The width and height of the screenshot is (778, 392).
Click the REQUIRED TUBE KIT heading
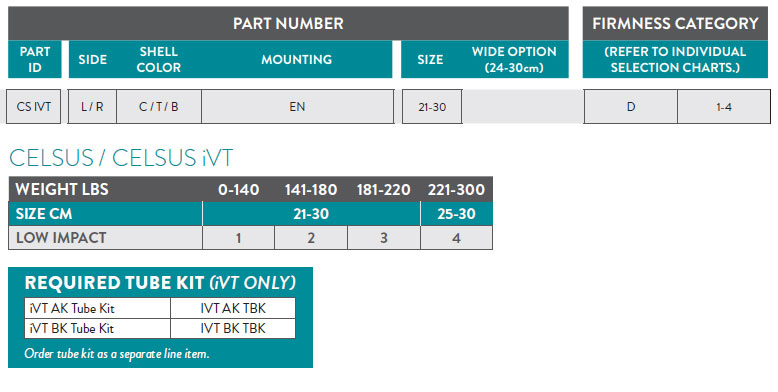coord(160,283)
